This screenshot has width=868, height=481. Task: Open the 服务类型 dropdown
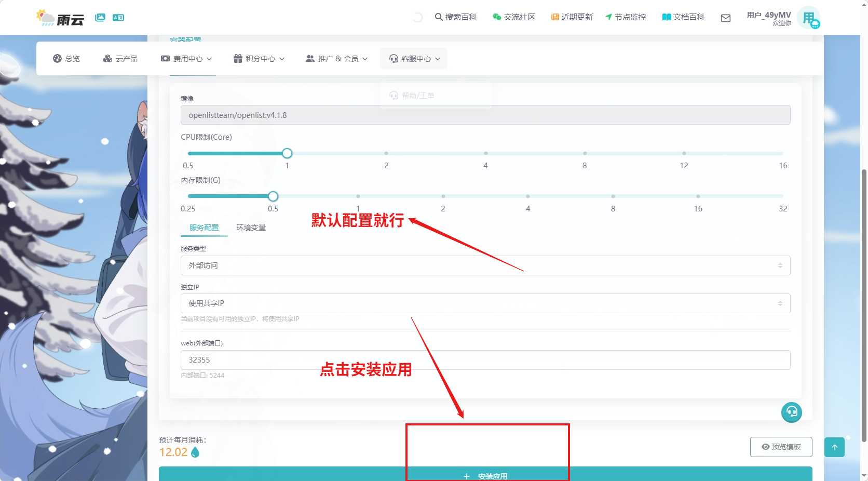click(x=485, y=265)
